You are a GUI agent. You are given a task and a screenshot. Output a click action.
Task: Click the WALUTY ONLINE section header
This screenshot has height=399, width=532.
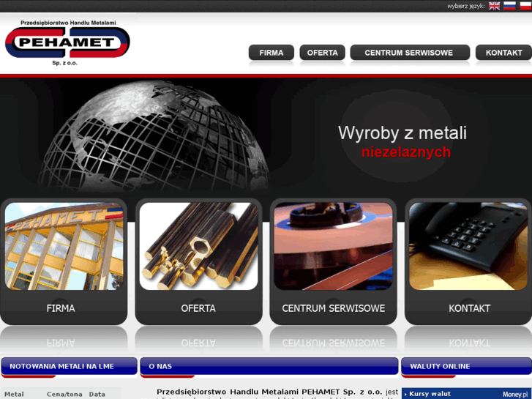[x=467, y=366]
